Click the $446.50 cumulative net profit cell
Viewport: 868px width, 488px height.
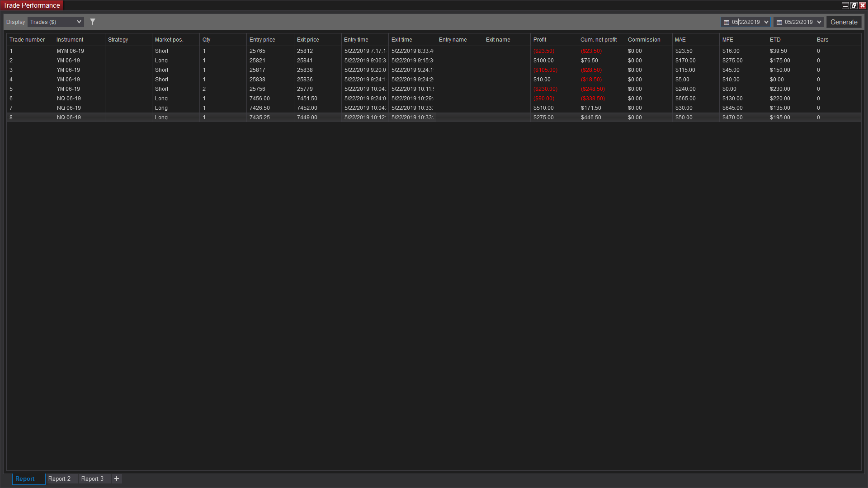point(601,117)
